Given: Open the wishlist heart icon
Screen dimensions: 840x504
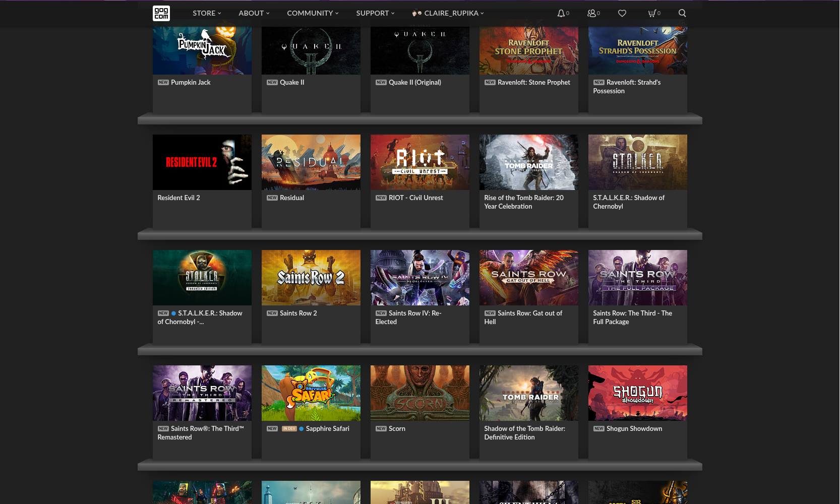Looking at the screenshot, I should coord(622,13).
